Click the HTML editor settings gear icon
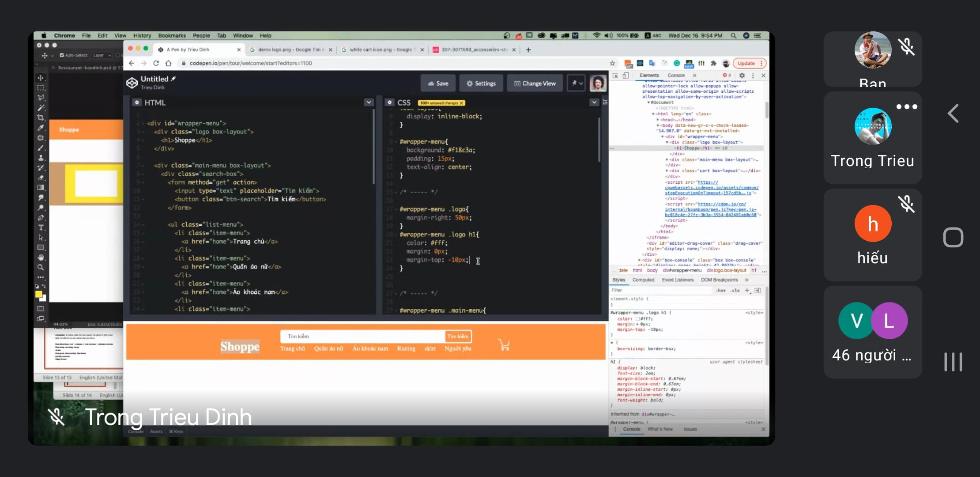Viewport: 980px width, 477px height. (x=137, y=102)
